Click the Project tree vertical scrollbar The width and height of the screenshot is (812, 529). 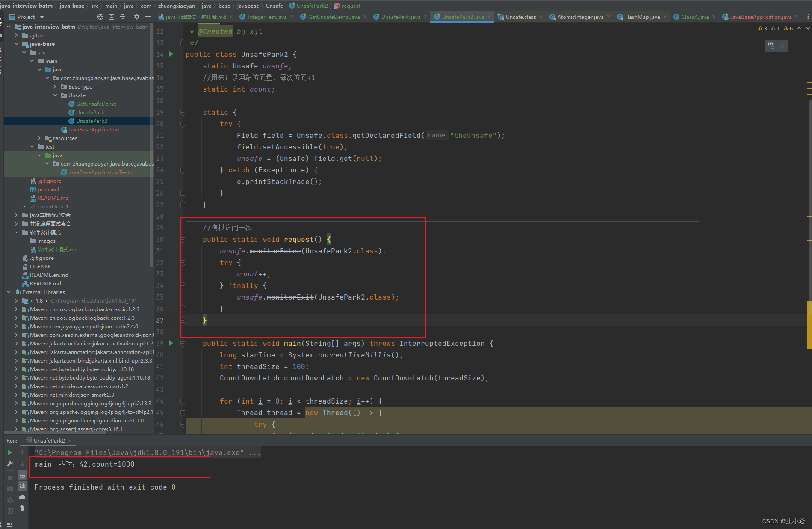click(x=151, y=146)
